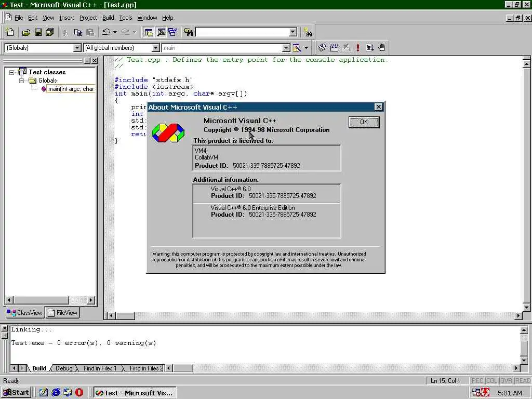Click the purple main function icon in ClassView
Screen dimensions: 532x399
tap(44, 89)
